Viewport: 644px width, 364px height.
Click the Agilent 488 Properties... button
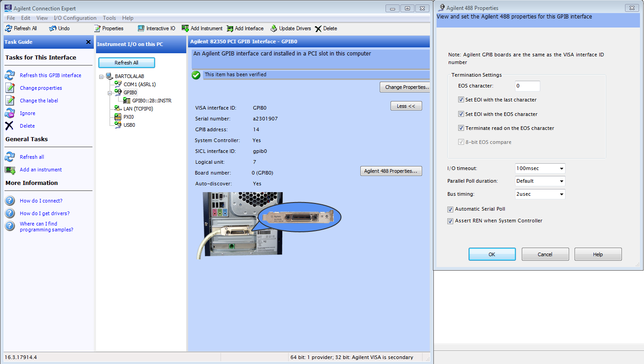pos(391,171)
